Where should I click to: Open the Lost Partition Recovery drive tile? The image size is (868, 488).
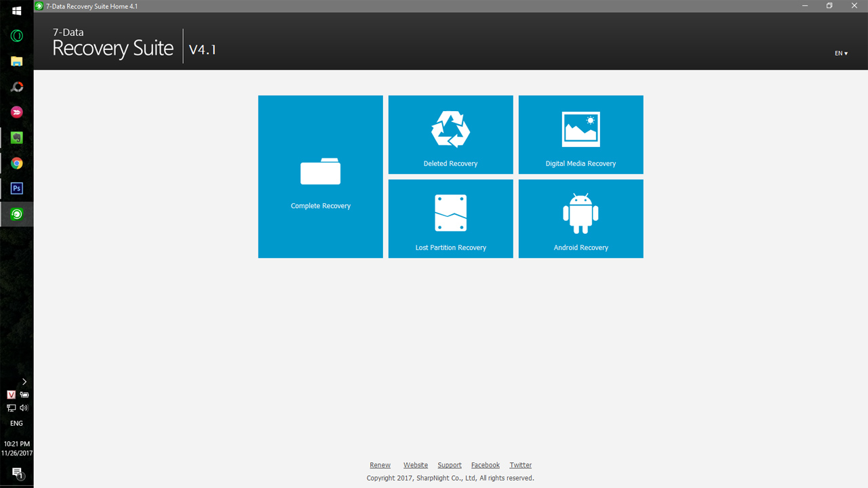[450, 219]
